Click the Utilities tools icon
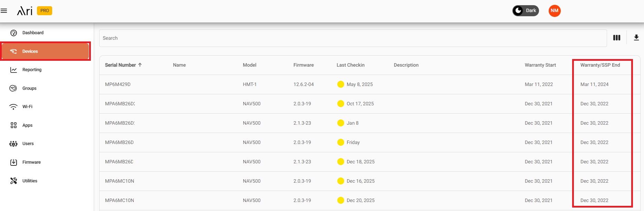 [x=13, y=181]
